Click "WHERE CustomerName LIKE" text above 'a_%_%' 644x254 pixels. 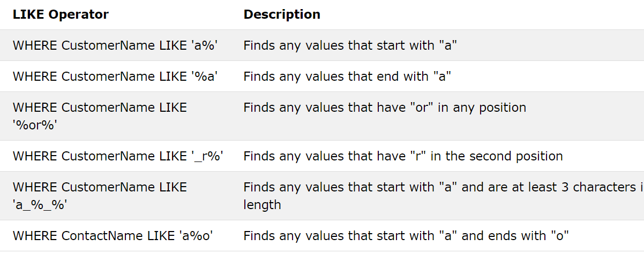100,187
